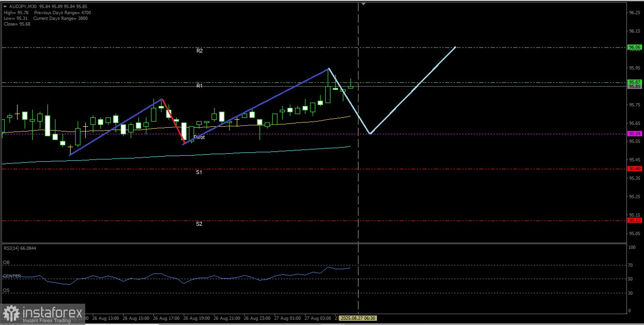Select the R2 resistance label
Image resolution: width=644 pixels, height=325 pixels.
[199, 50]
